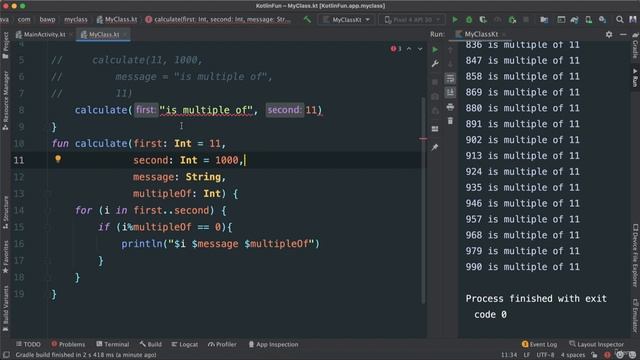640x360 pixels.
Task: Click Run with Coverage icon in toolbar
Action: (483, 20)
